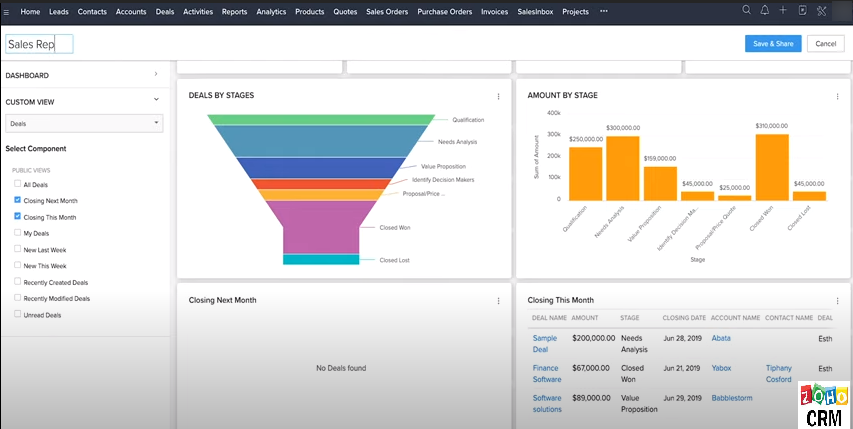Go to the Analytics tab
This screenshot has width=853, height=429.
click(x=270, y=12)
